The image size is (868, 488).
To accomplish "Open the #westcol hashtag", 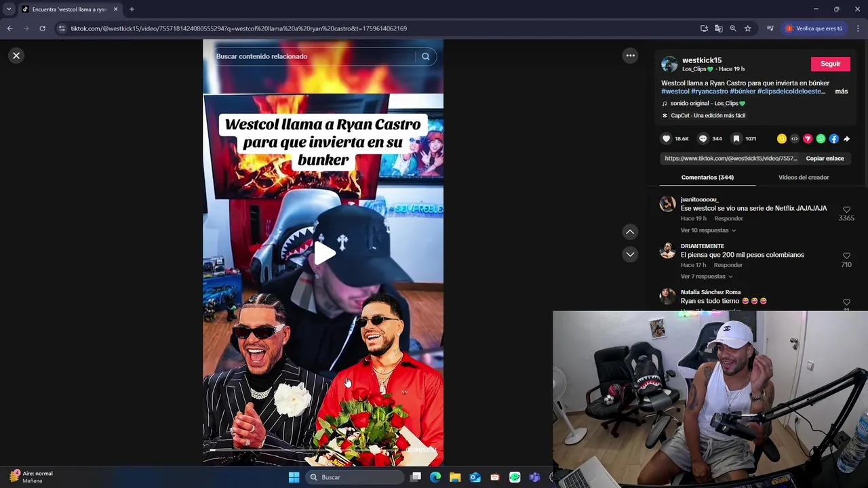I will click(675, 91).
